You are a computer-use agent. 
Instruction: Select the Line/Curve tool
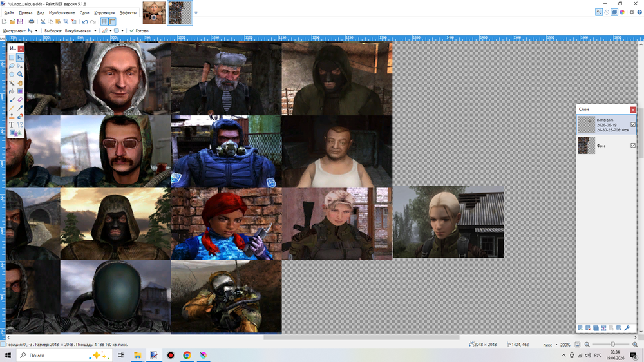pyautogui.click(x=20, y=124)
